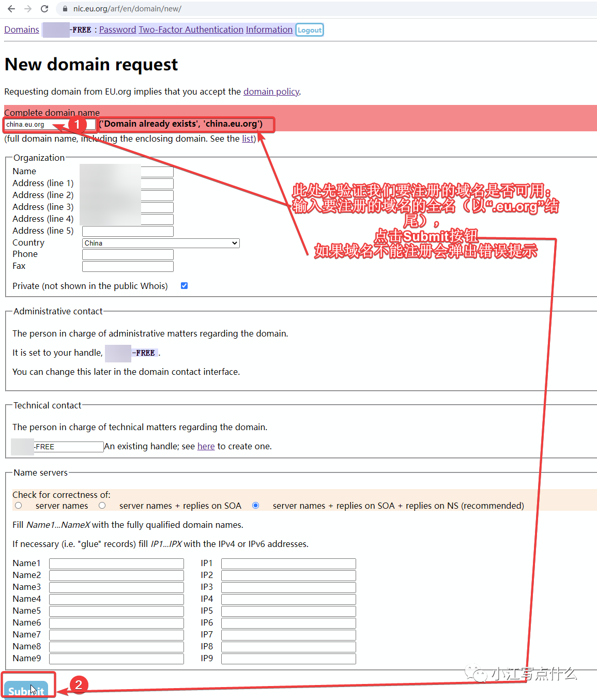The image size is (597, 700).
Task: Open the domain policy link
Action: pos(271,92)
